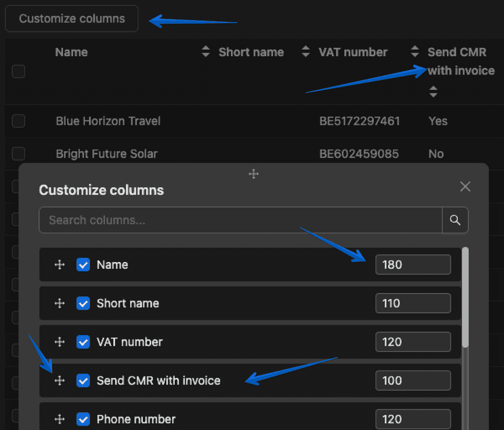Select the Blue Horizon Travel row checkbox
This screenshot has width=504, height=430.
click(18, 121)
